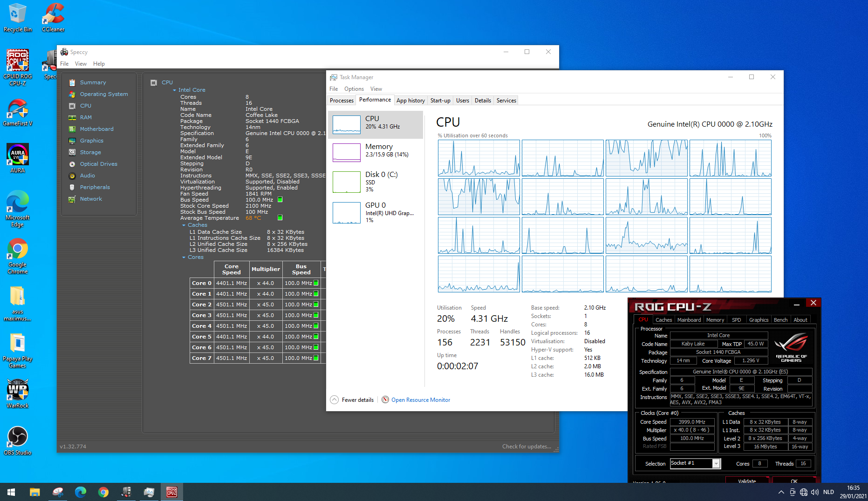Select Disk 0 (C:) in performance list
Image resolution: width=868 pixels, height=501 pixels.
coord(376,182)
